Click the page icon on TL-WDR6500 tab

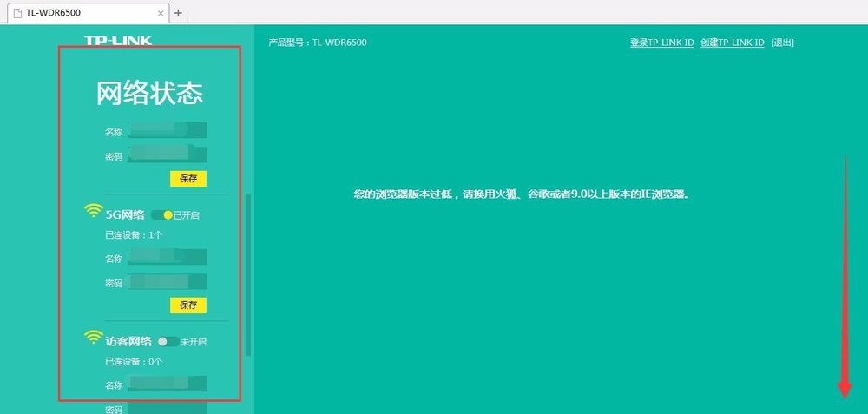coord(16,13)
